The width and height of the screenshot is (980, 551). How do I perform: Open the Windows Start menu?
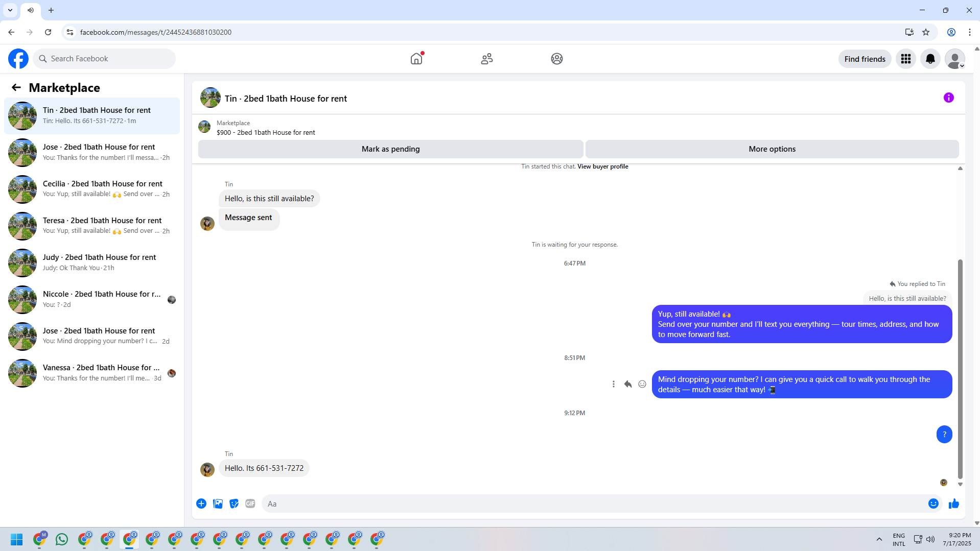coord(17,539)
